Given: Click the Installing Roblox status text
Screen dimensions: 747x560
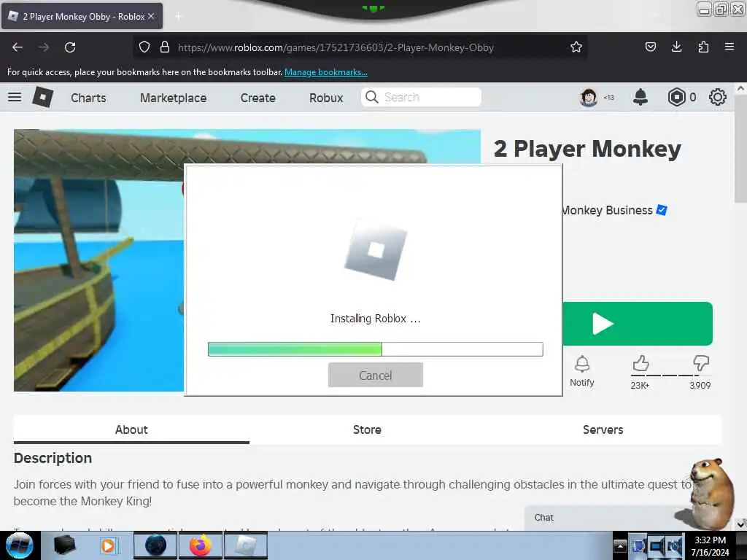Looking at the screenshot, I should [x=376, y=319].
